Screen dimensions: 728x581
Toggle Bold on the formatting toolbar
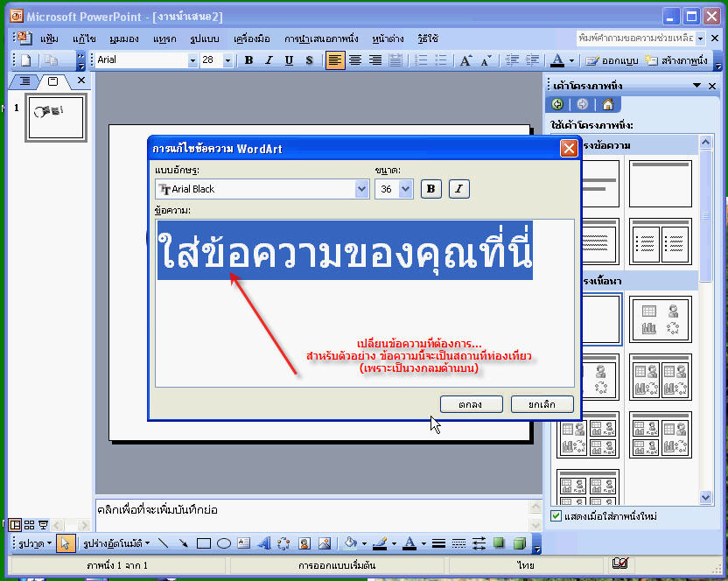pyautogui.click(x=248, y=60)
